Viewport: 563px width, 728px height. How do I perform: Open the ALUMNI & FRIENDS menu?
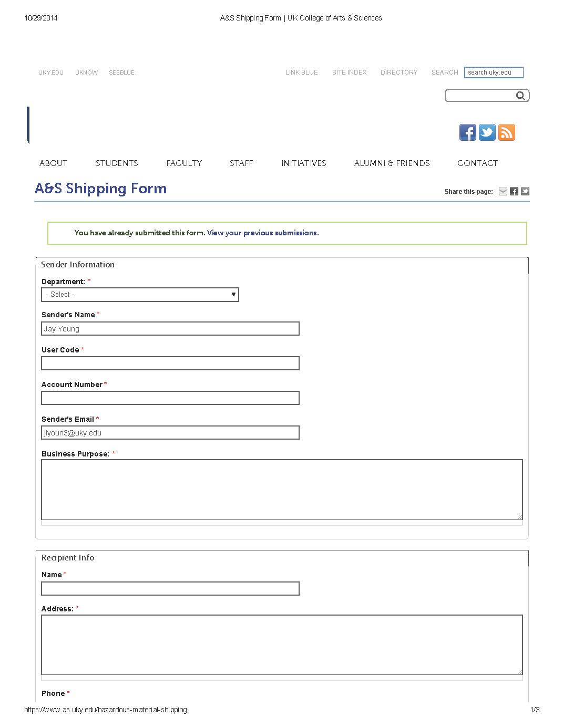(392, 163)
